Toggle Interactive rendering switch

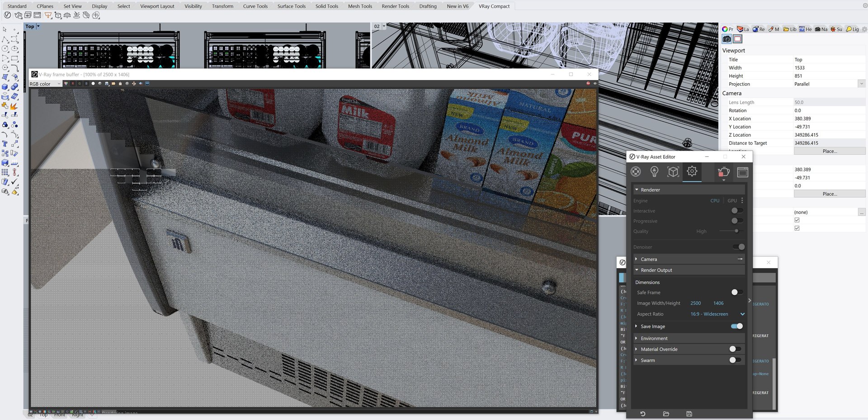click(x=737, y=211)
